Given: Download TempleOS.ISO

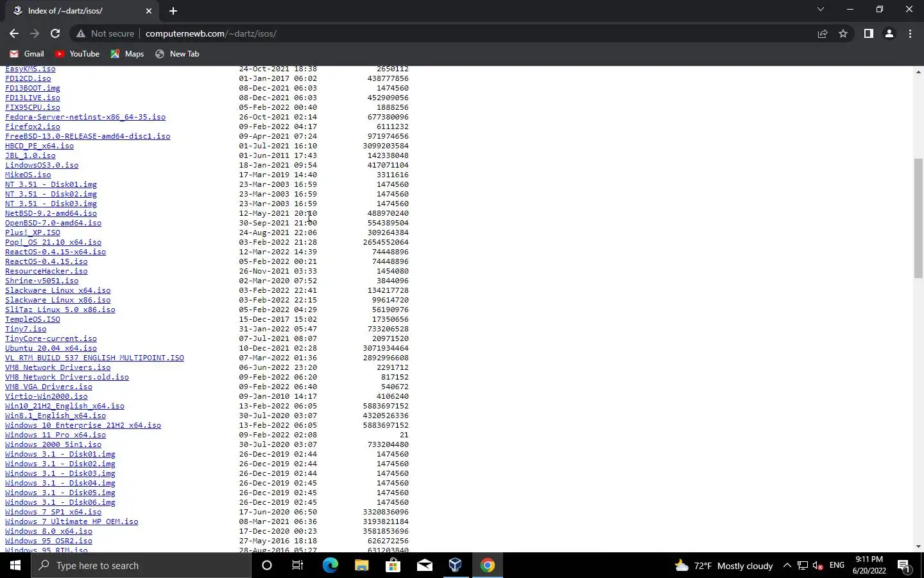Looking at the screenshot, I should click(33, 319).
